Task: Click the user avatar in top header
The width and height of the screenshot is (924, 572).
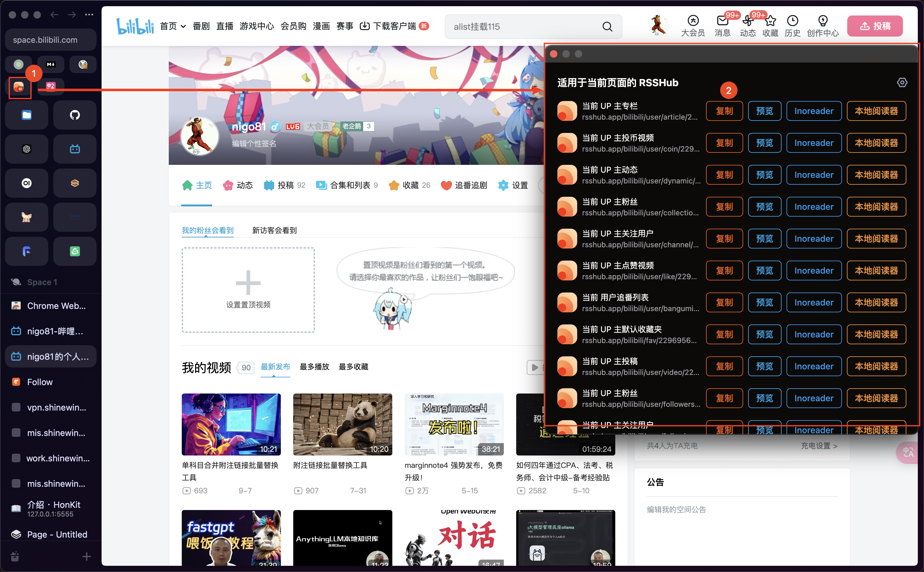Action: pos(658,26)
